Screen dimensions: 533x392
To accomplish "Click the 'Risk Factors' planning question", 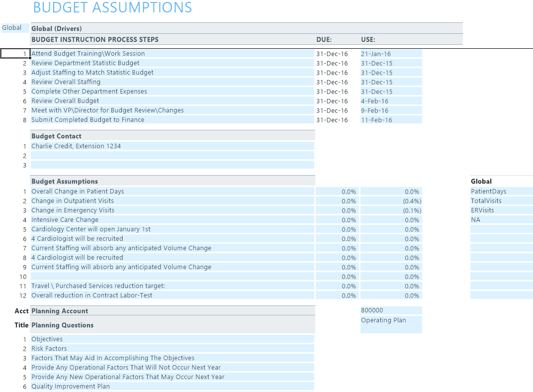I will coord(49,349).
